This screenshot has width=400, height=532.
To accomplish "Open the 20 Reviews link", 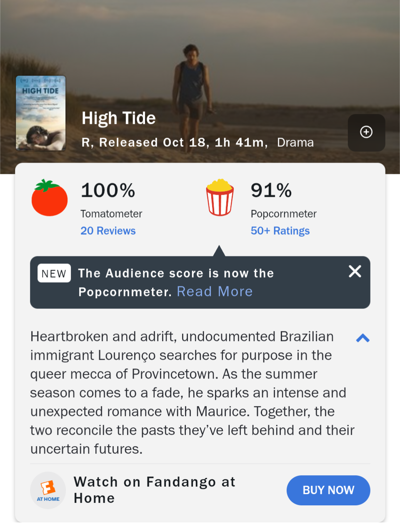I will pyautogui.click(x=108, y=231).
